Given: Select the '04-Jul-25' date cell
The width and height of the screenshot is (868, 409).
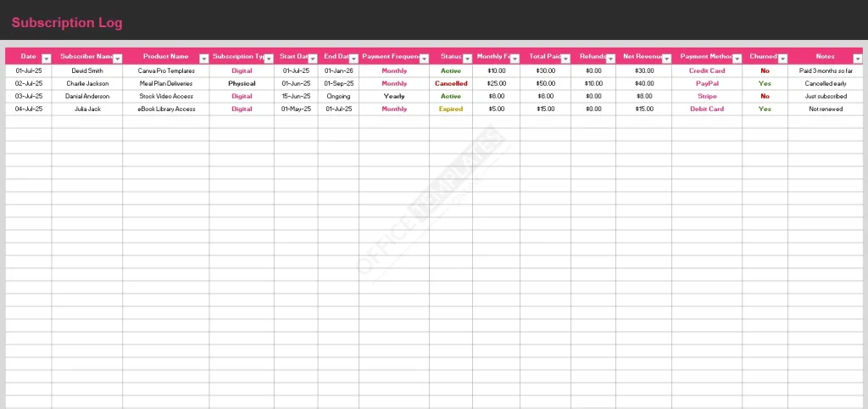Looking at the screenshot, I should (x=29, y=109).
